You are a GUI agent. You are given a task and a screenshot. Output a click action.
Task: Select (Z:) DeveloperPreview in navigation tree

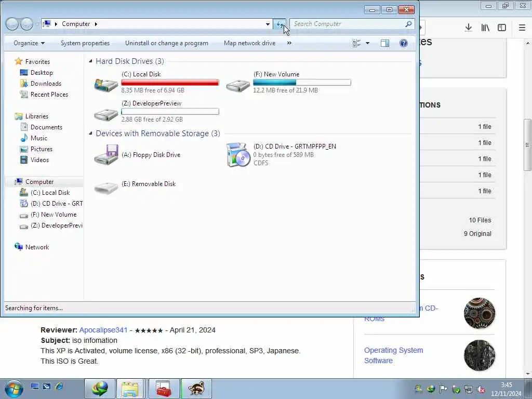(x=56, y=225)
